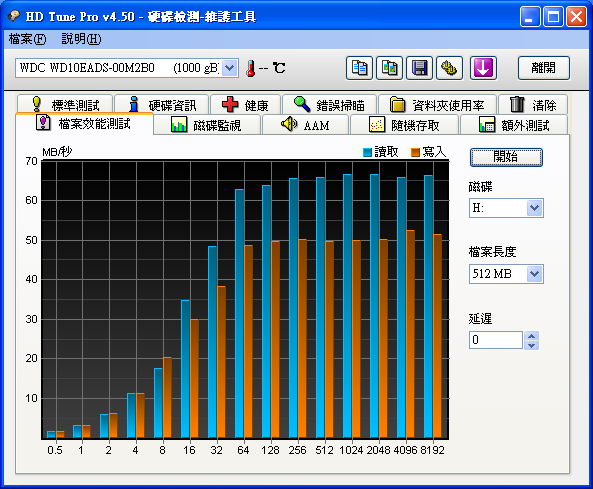This screenshot has height=489, width=593.
Task: Click the 開始 start button
Action: (506, 157)
